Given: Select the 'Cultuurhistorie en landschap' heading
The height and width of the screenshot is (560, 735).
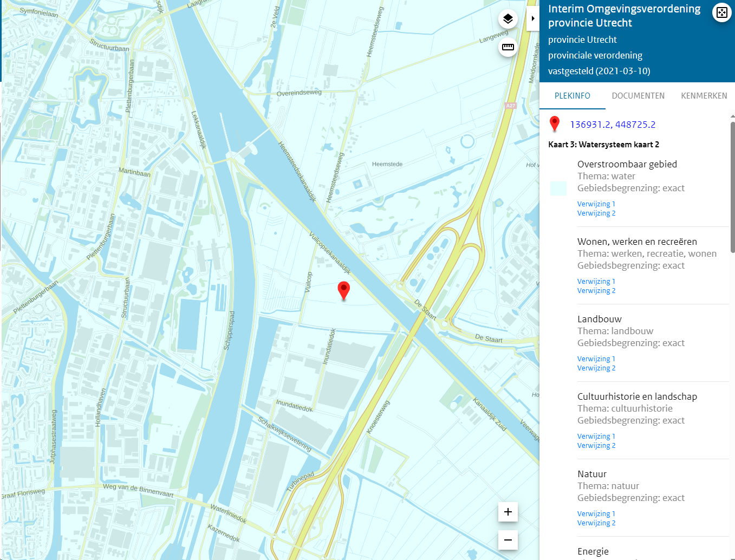Looking at the screenshot, I should (637, 396).
